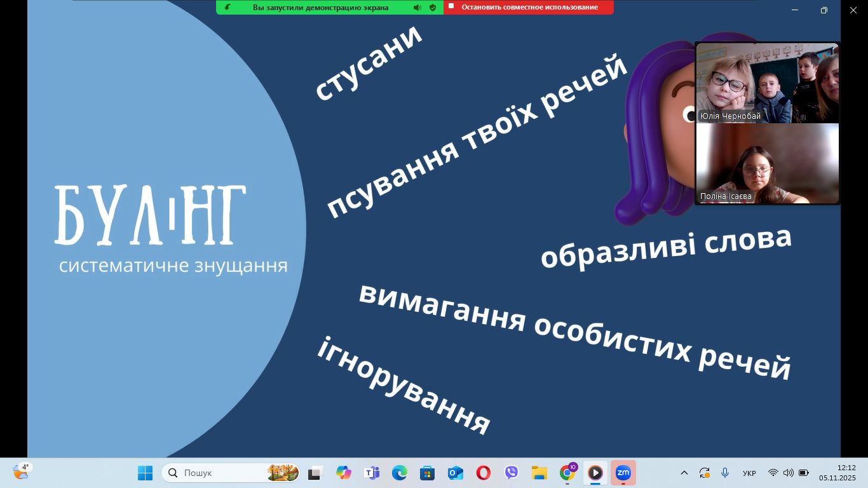Open Microsoft Edge browser
Screen dimensions: 868x488
[399, 473]
